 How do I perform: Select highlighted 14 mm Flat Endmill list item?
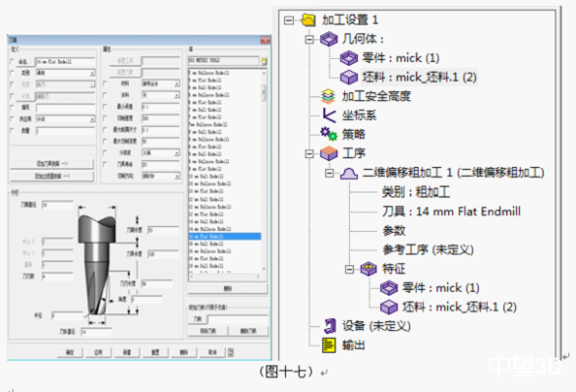click(225, 237)
